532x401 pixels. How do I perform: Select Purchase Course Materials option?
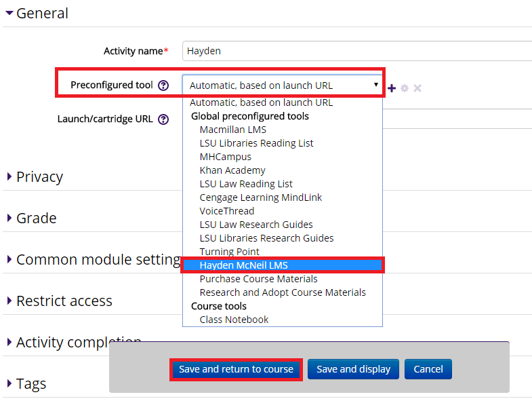pyautogui.click(x=283, y=279)
